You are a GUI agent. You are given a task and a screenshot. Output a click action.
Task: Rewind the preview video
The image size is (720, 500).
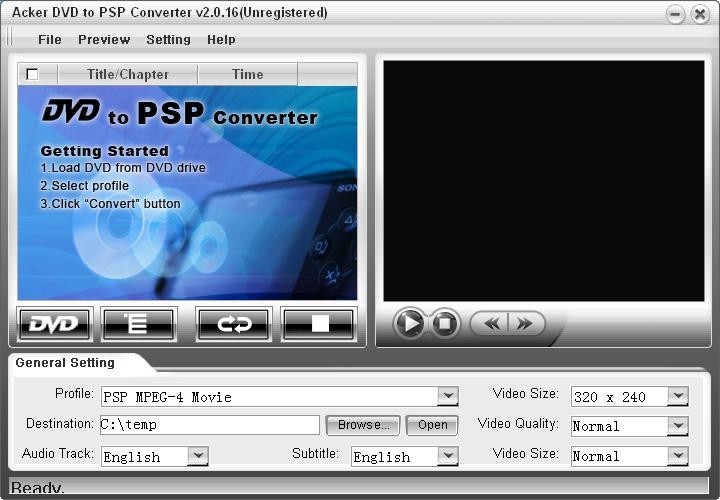pyautogui.click(x=491, y=324)
